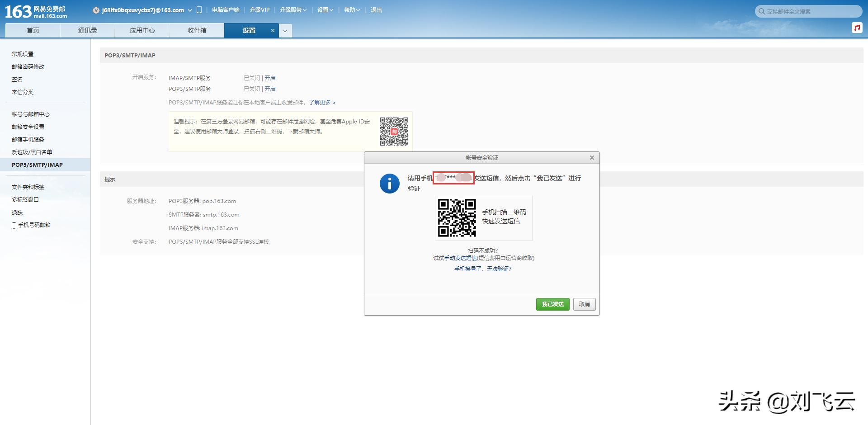
Task: Click the imap.163.com server address text
Action: point(220,228)
